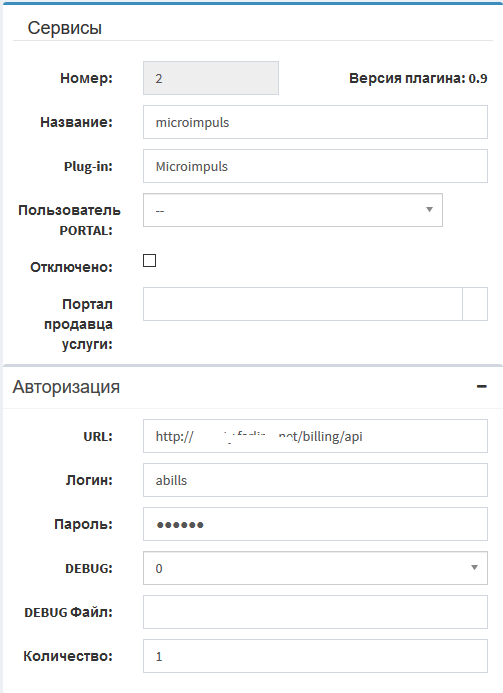
Task: Click the DEBUG Файл input field
Action: 315,612
